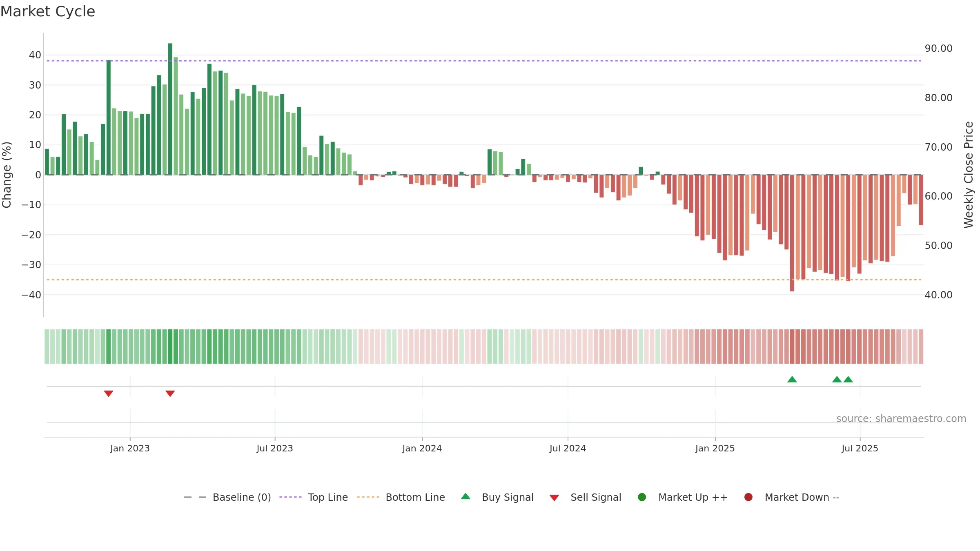Toggle the Baseline (0) legend entry
The image size is (980, 551).
227,497
